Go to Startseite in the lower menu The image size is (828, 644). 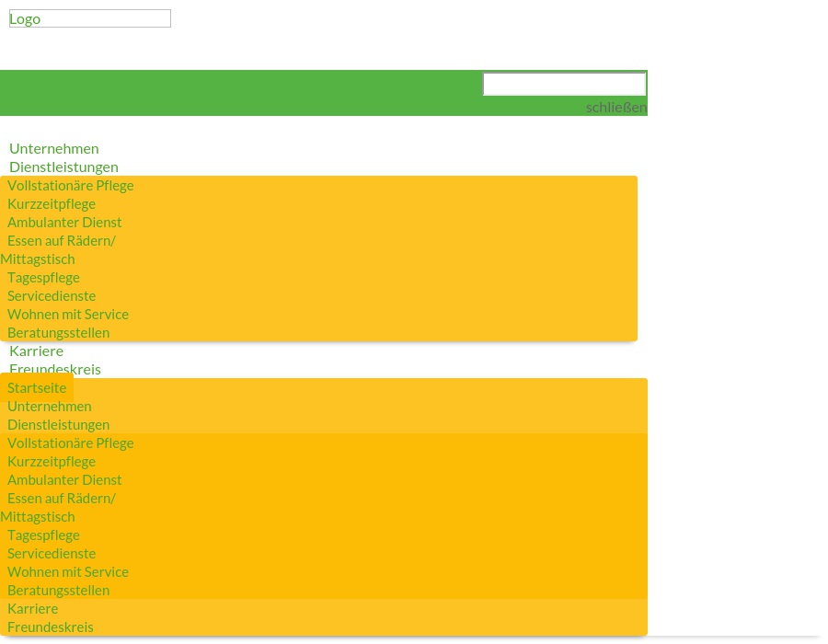click(37, 387)
